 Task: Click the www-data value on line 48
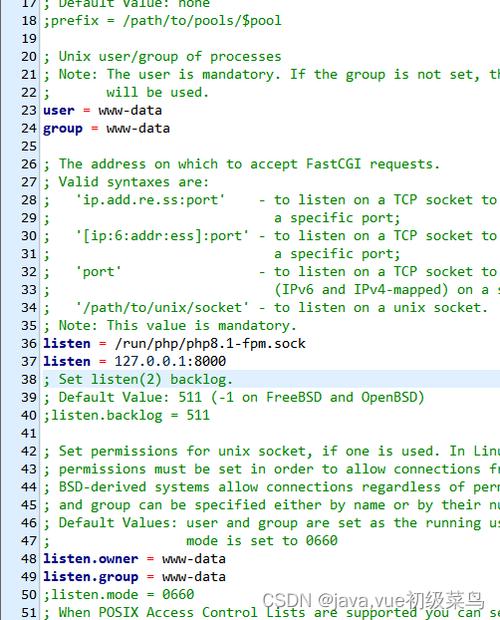(x=194, y=559)
